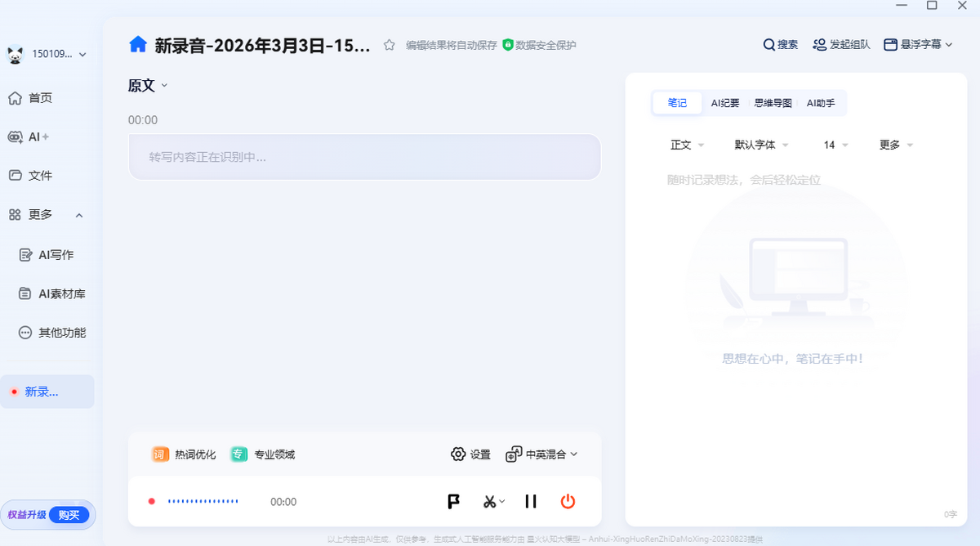Pause the recording with the pause icon

530,501
